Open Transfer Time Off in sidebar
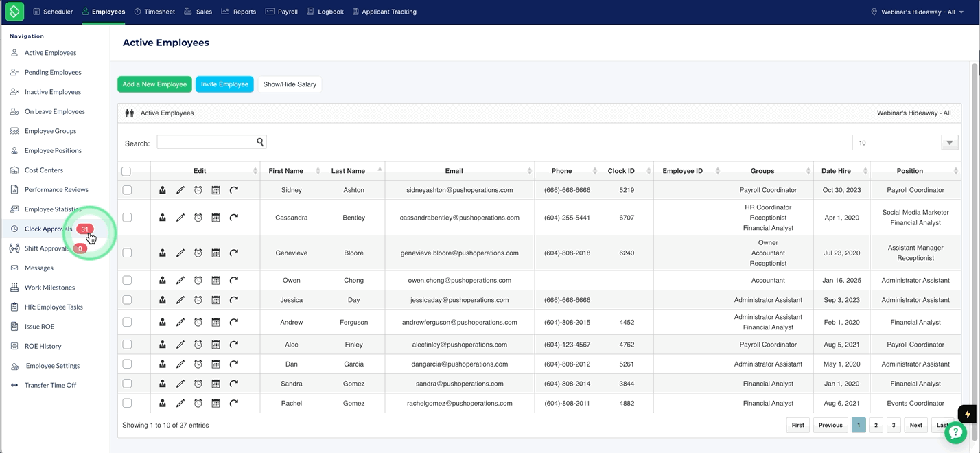 coord(50,386)
